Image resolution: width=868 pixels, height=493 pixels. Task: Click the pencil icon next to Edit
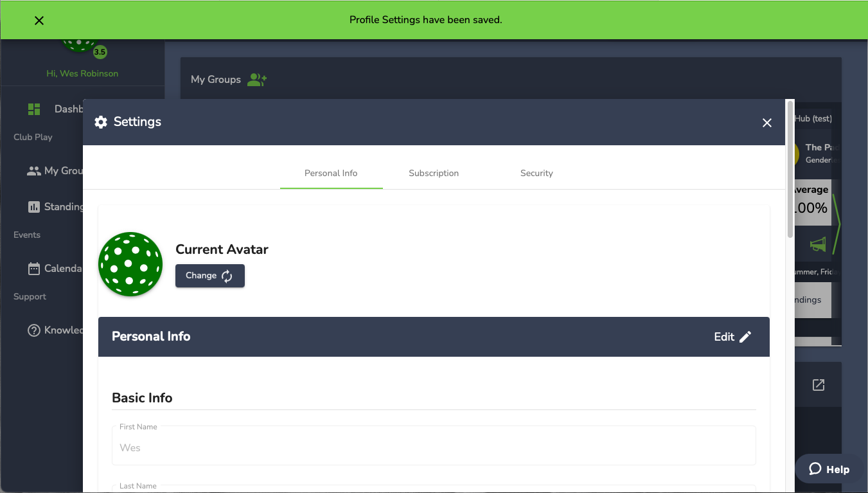click(x=745, y=337)
